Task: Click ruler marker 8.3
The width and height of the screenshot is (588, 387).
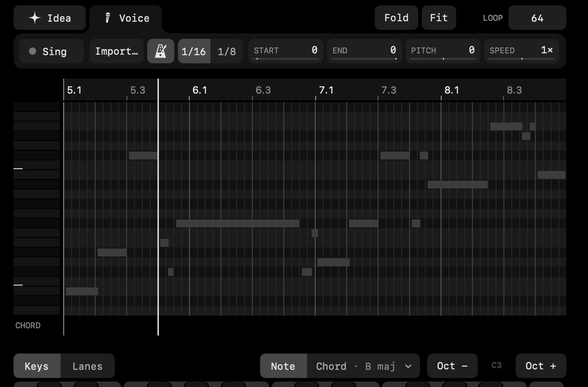Action: tap(514, 90)
